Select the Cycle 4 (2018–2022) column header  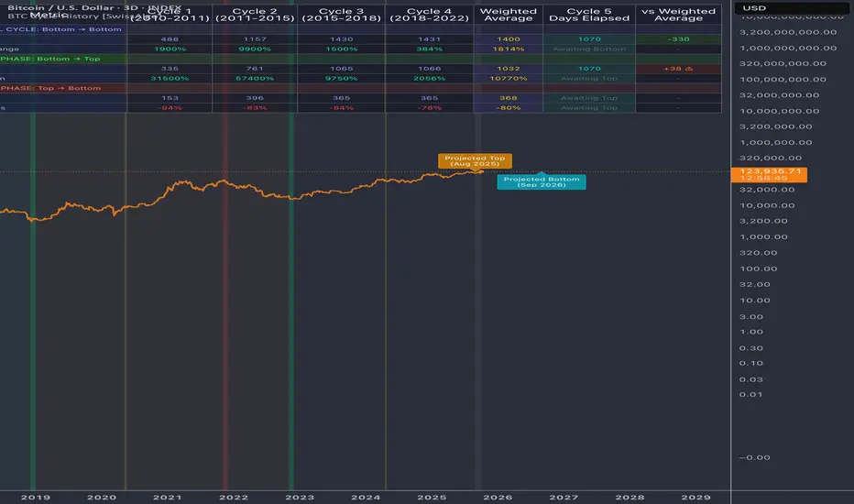pyautogui.click(x=428, y=15)
